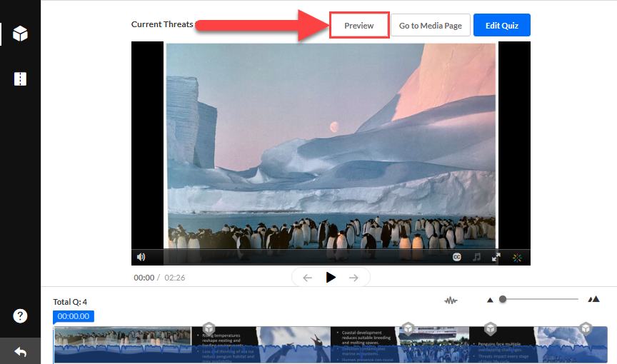This screenshot has height=364, width=617.
Task: Click the back arrow exit icon in sidebar
Action: pos(20,351)
